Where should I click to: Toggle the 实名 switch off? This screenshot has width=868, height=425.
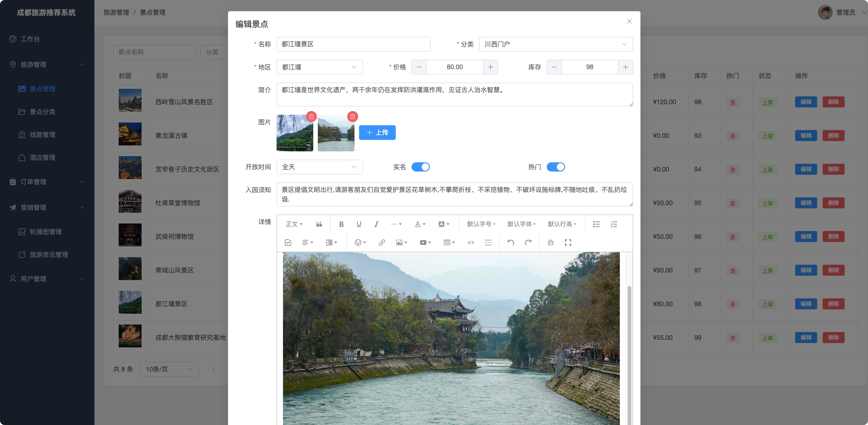pyautogui.click(x=420, y=167)
